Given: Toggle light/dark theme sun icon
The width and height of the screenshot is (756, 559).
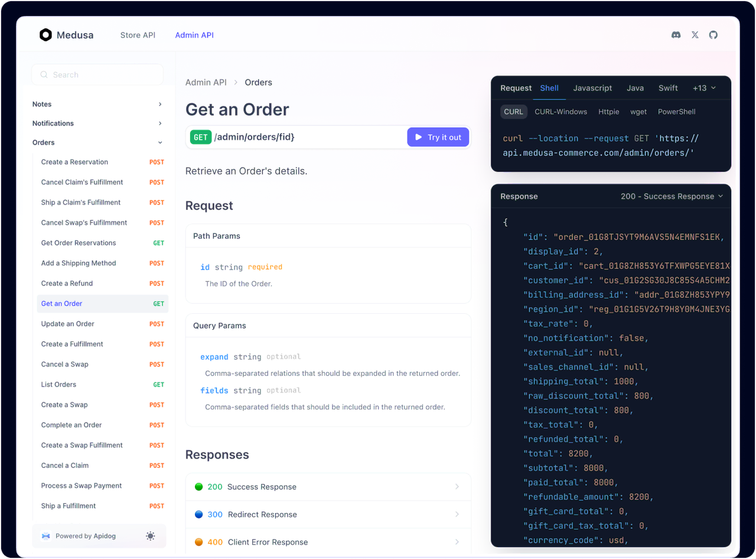Looking at the screenshot, I should tap(151, 536).
